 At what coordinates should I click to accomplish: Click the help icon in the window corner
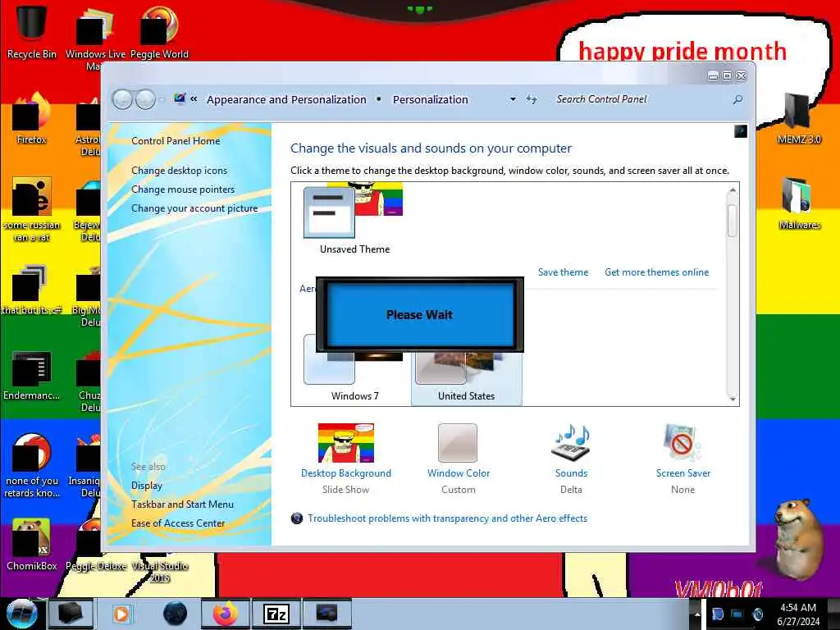741,131
